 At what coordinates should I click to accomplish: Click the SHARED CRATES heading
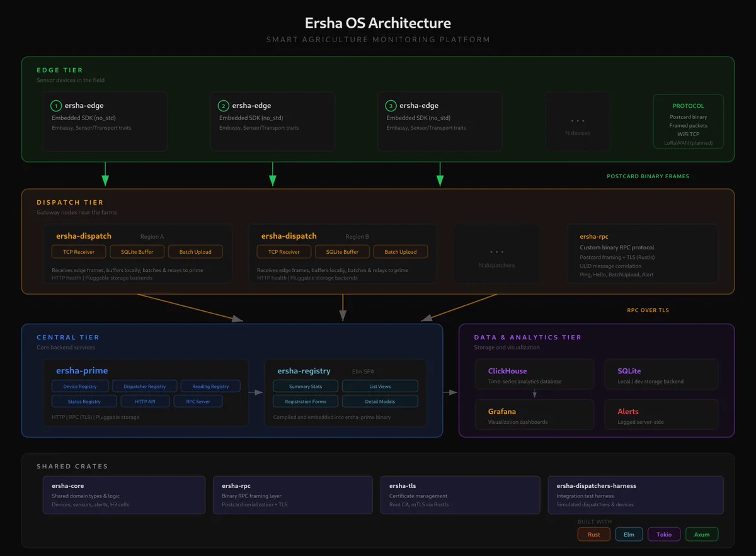[72, 467]
